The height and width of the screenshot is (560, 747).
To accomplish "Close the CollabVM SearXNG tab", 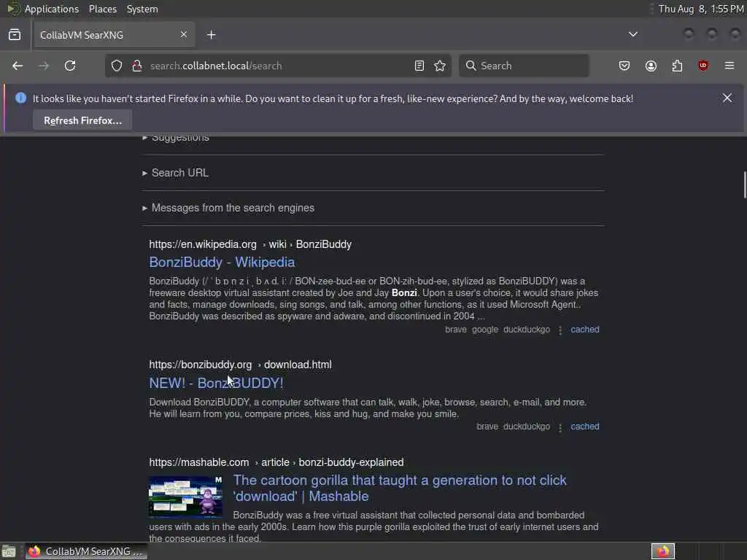I will click(x=184, y=34).
